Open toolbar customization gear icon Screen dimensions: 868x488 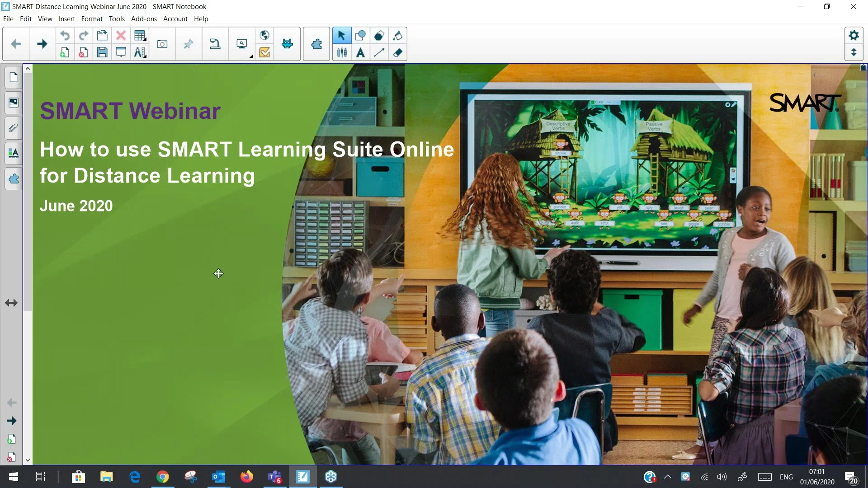pyautogui.click(x=854, y=35)
